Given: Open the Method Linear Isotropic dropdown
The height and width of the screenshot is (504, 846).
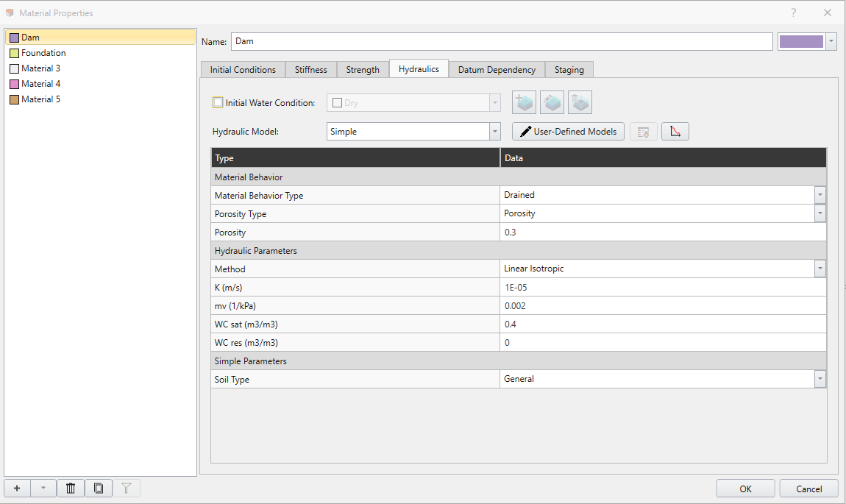Looking at the screenshot, I should 820,269.
